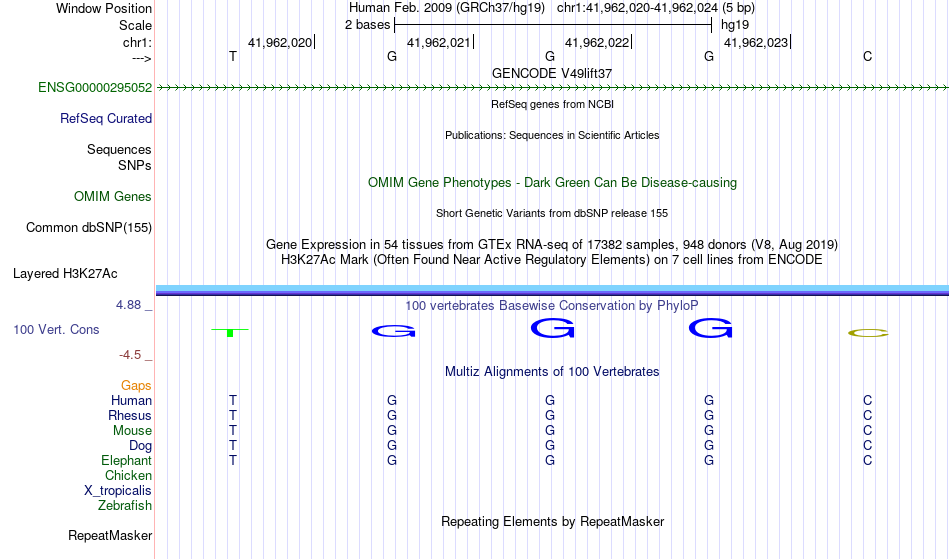Click the GENCODE V49lift37 track title
Image resolution: width=950 pixels, height=559 pixels.
[x=552, y=73]
